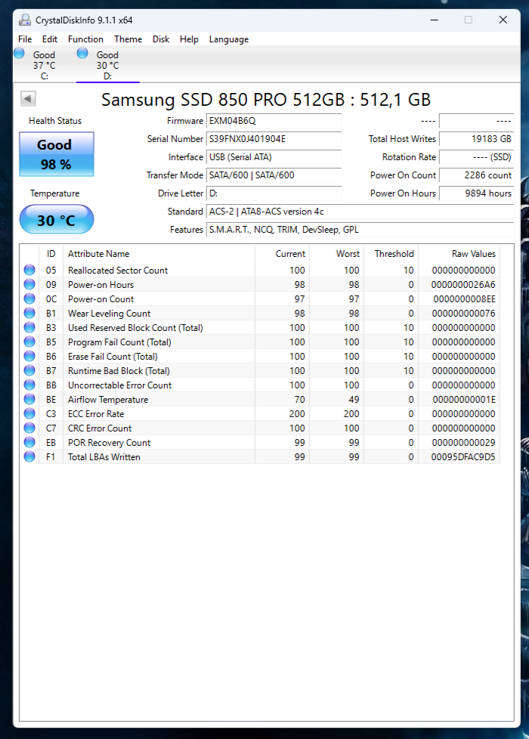Click status orb for Power-on Count row

click(x=29, y=299)
